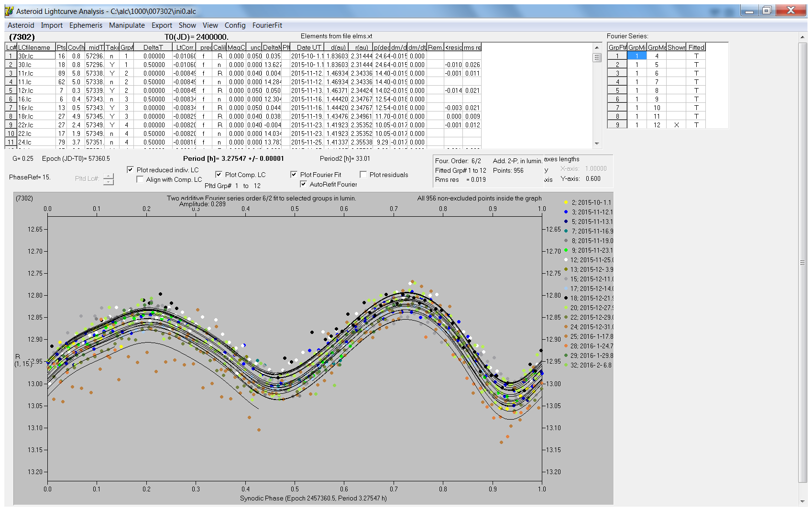Click green legend dot for 9; 2015-11-23.1
The image size is (812, 511).
tap(566, 250)
